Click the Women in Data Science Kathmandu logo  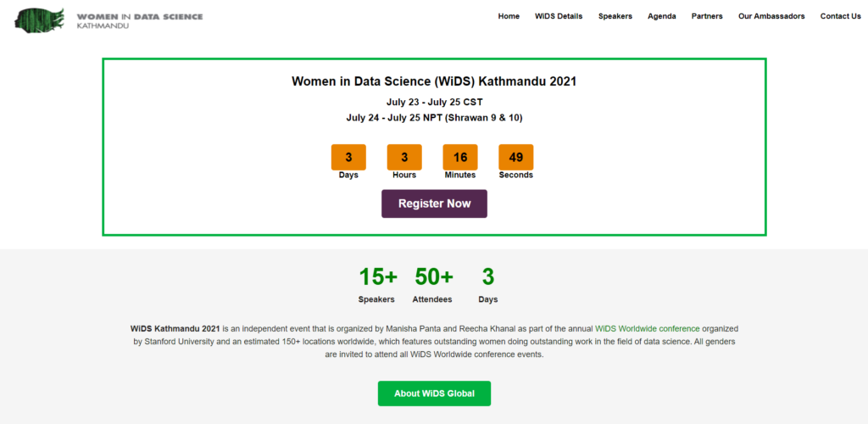click(109, 20)
